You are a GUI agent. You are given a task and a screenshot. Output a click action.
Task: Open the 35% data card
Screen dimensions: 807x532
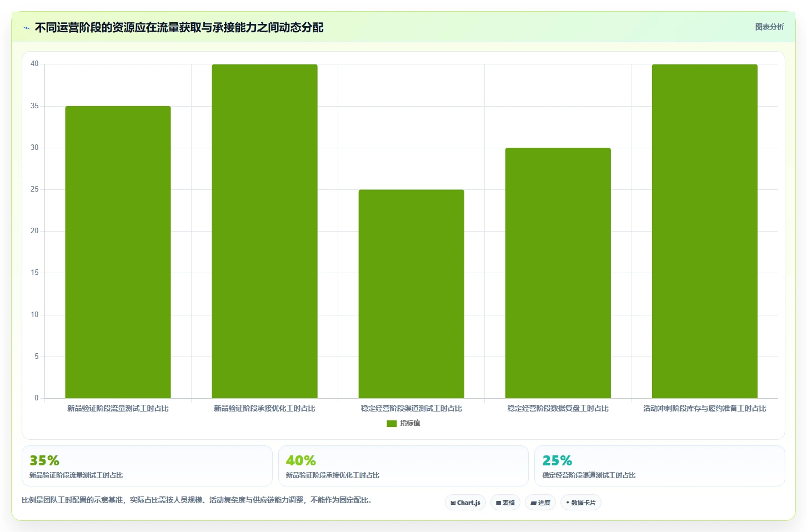coord(147,466)
